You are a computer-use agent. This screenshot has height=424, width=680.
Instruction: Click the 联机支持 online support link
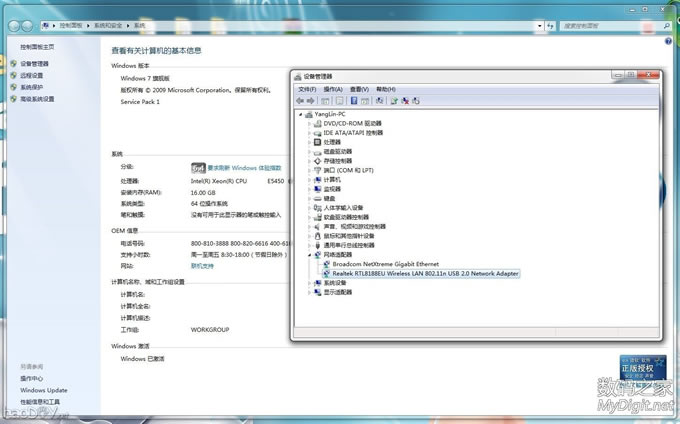pyautogui.click(x=202, y=266)
